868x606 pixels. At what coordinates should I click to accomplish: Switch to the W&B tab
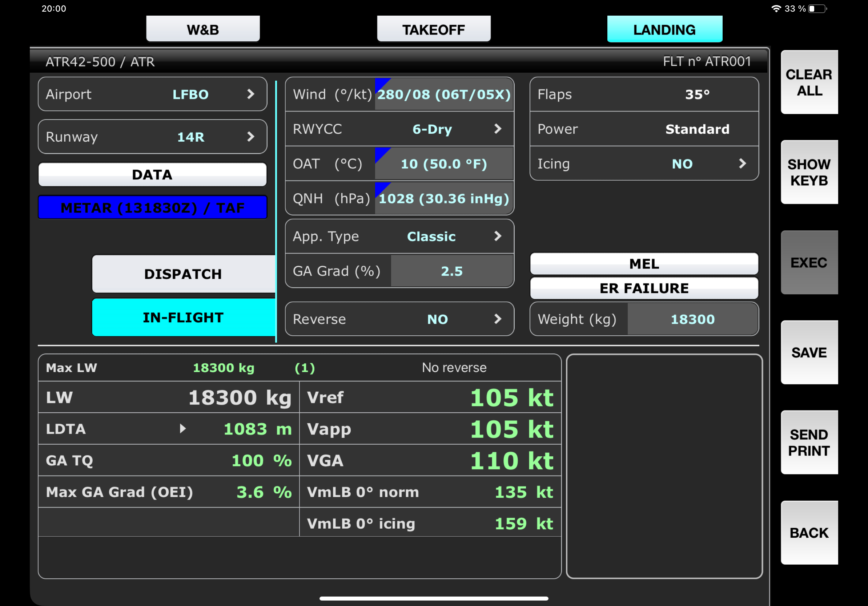[x=203, y=29]
